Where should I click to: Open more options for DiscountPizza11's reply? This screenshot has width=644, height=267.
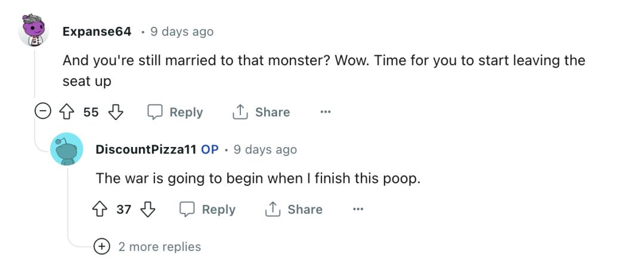click(358, 209)
